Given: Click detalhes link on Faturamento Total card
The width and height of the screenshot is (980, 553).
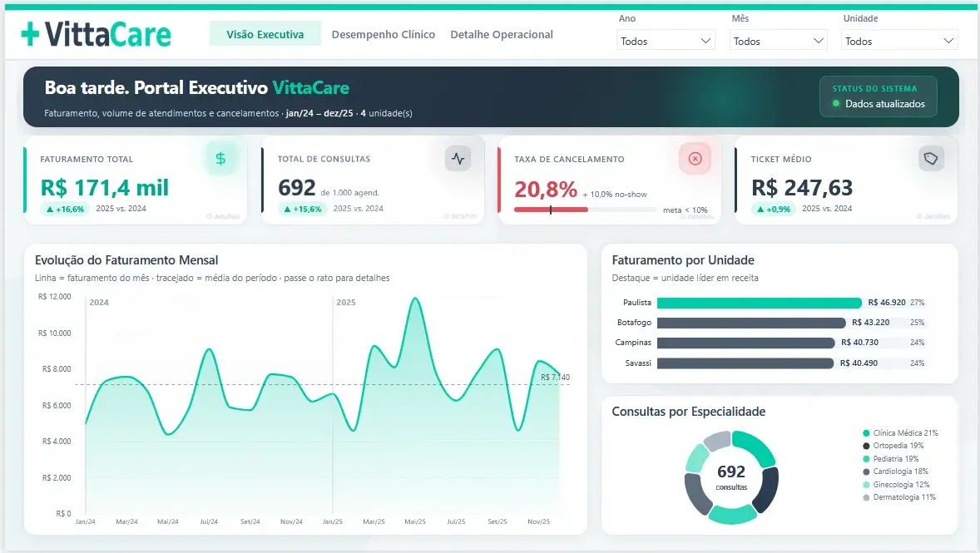Looking at the screenshot, I should pos(223,217).
